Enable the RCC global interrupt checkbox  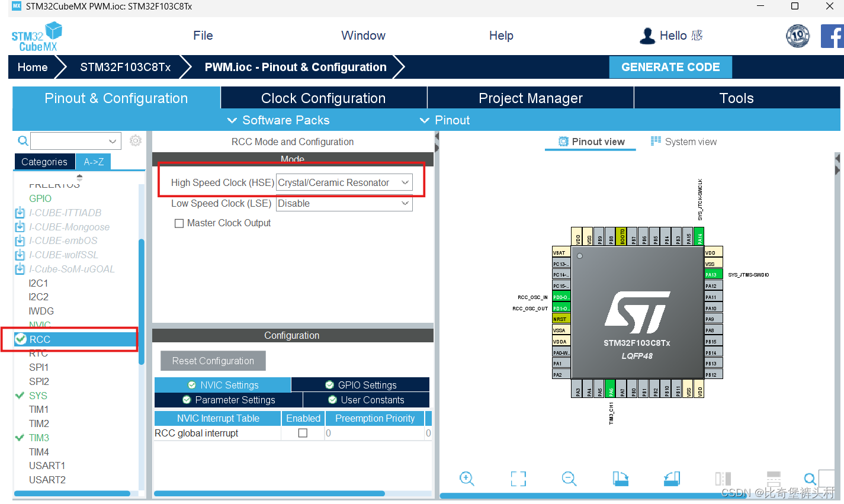pyautogui.click(x=303, y=433)
